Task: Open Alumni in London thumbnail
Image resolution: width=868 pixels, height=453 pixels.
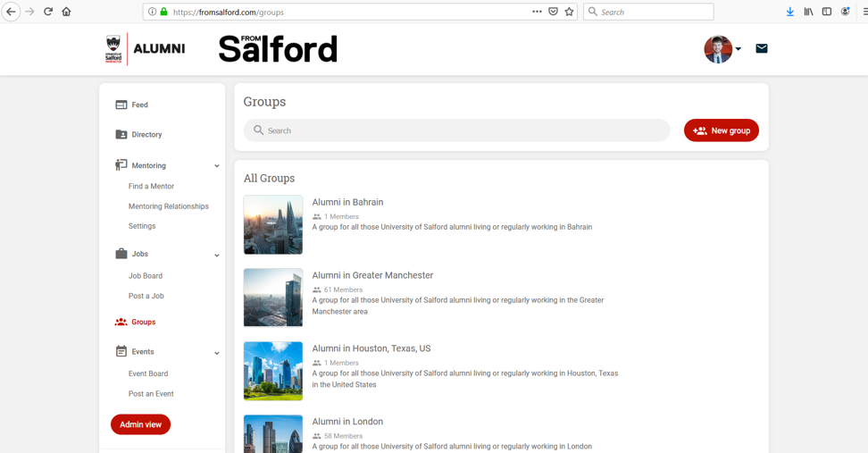Action: click(273, 434)
